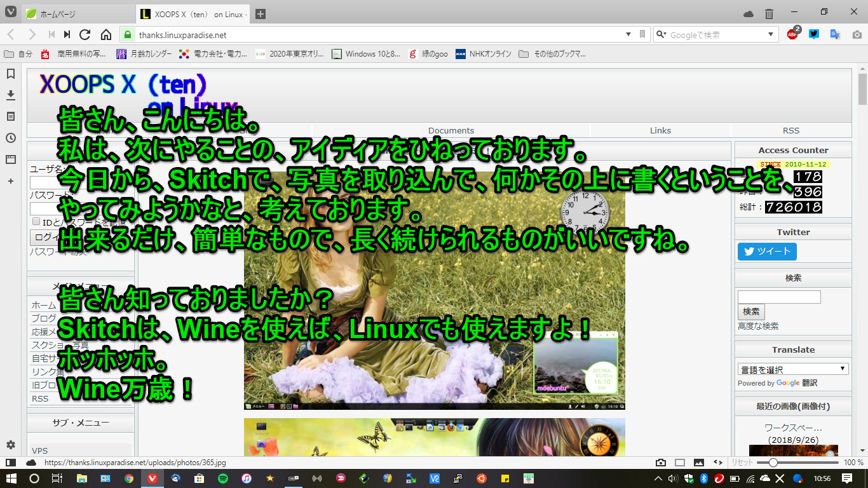Open the Twitter extension icon
The width and height of the screenshot is (868, 488).
point(814,34)
